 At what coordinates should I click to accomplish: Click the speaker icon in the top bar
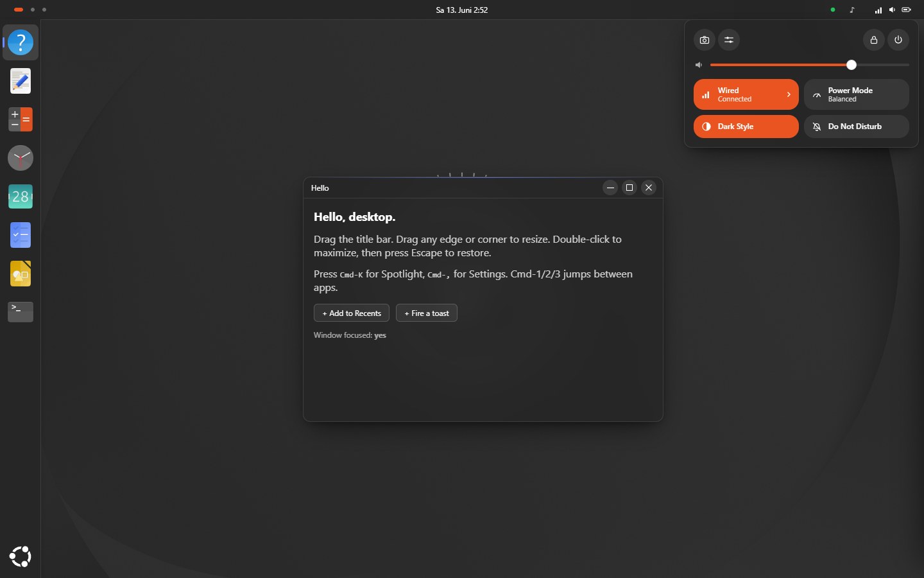pos(892,10)
